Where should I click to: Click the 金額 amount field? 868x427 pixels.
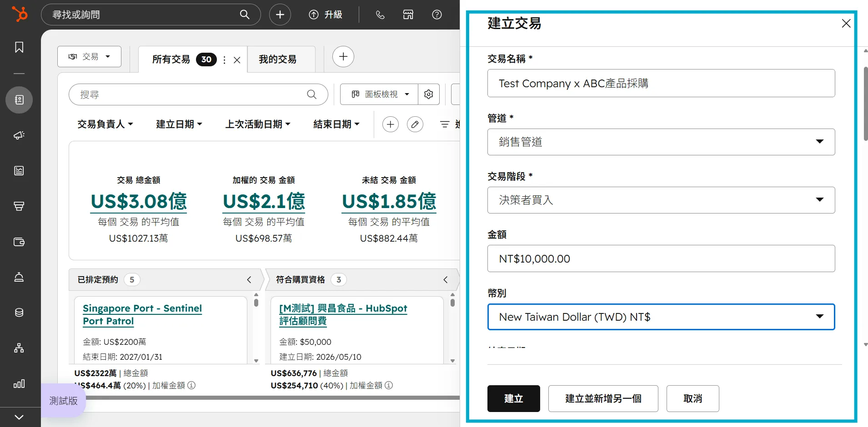661,258
